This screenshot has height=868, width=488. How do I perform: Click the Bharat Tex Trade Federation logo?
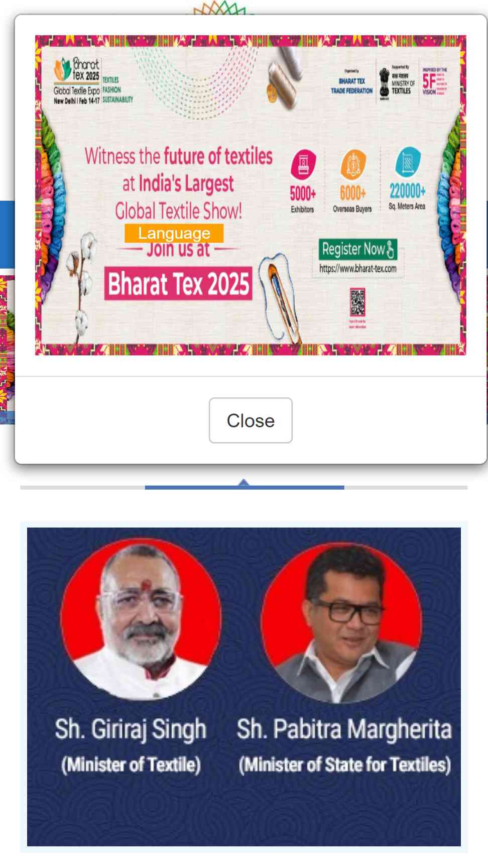351,83
